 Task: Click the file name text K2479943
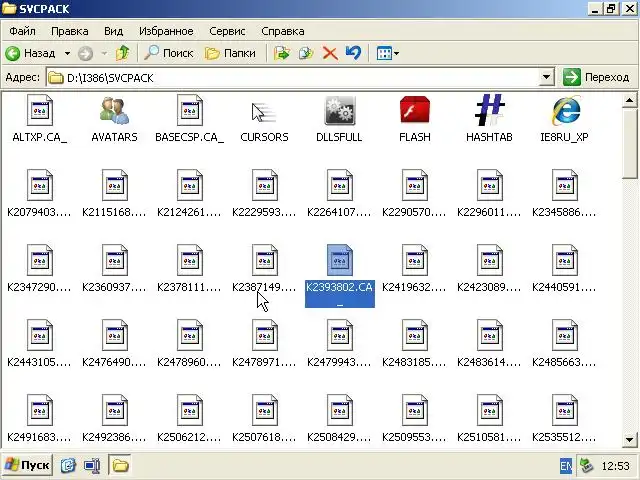pos(339,362)
